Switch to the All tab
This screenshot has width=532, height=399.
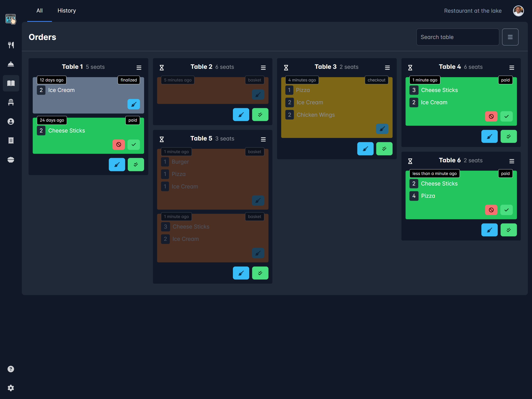(40, 11)
